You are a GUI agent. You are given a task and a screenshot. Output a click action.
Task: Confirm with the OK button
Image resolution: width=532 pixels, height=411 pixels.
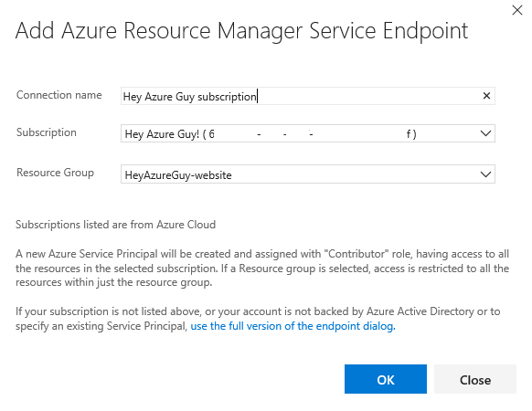[386, 379]
